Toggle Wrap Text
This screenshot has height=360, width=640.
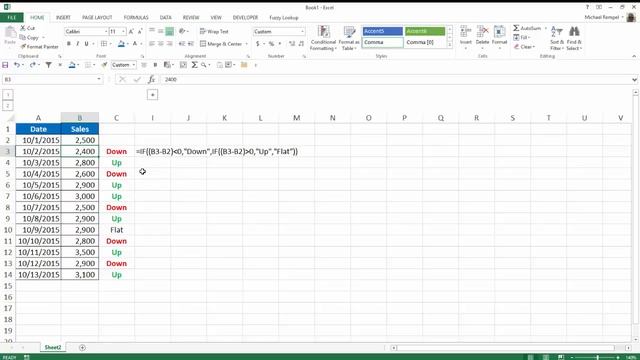click(x=214, y=31)
